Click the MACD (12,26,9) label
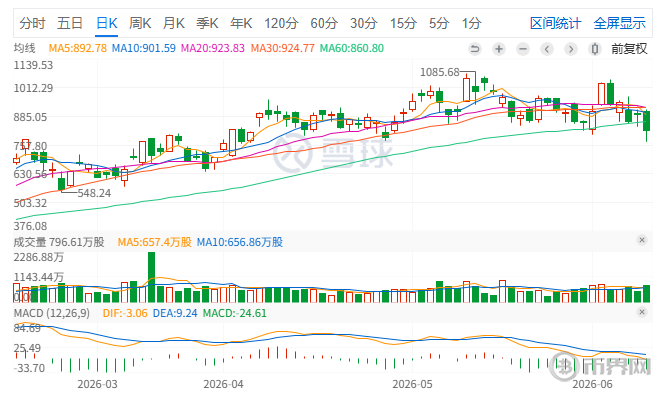The width and height of the screenshot is (662, 394). [x=52, y=313]
